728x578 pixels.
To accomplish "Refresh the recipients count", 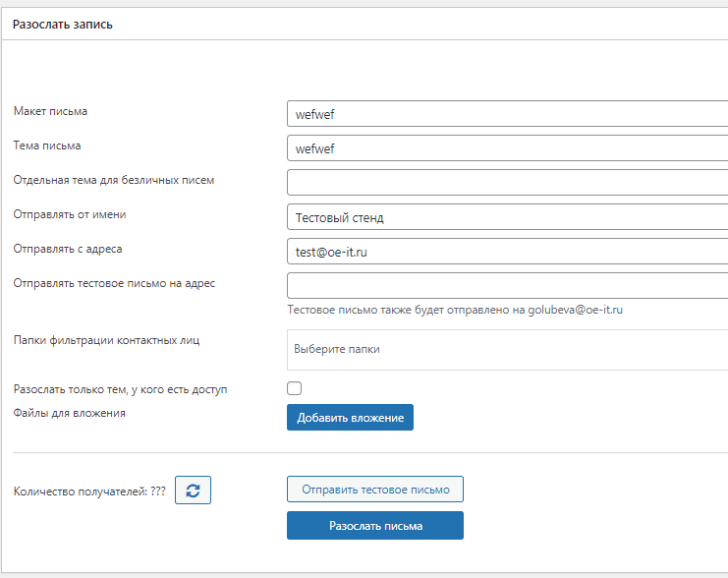I will [193, 490].
